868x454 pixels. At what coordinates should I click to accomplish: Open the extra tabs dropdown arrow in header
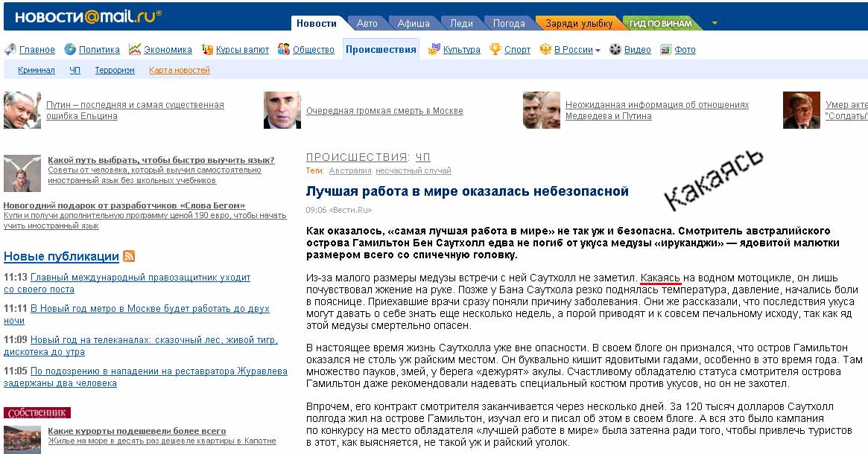coord(715,23)
